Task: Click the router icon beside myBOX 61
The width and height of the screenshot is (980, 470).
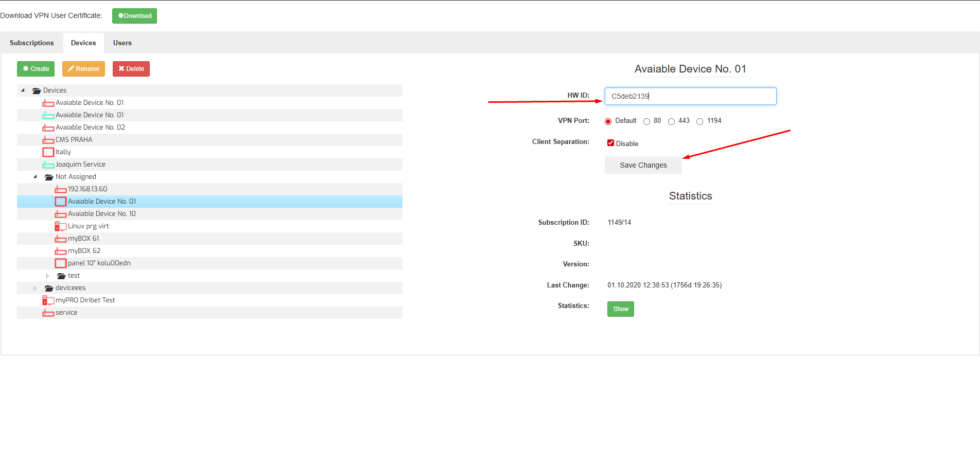Action: click(60, 239)
